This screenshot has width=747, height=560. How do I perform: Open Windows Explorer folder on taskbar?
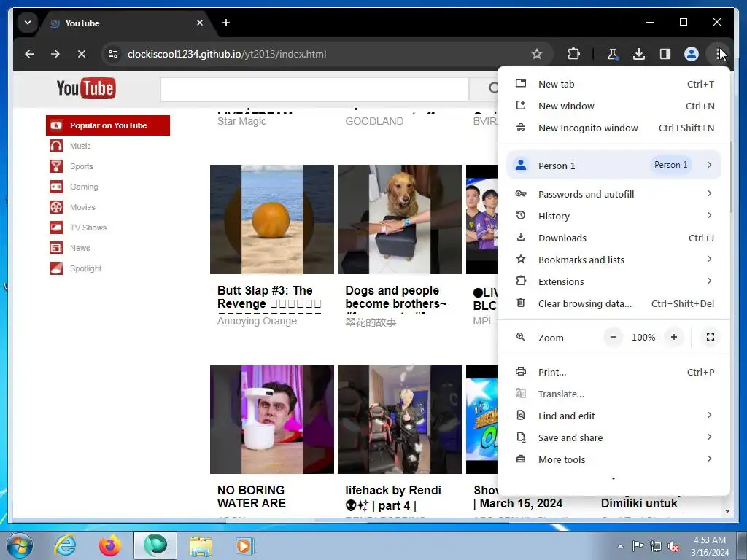201,545
